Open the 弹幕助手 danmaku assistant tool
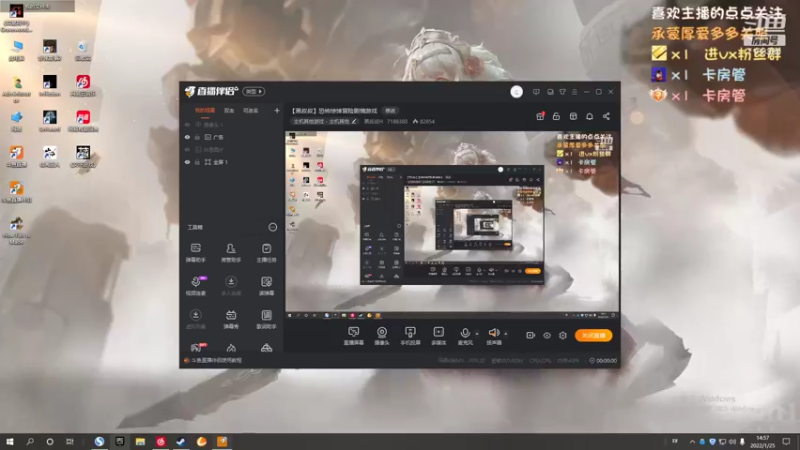This screenshot has width=800, height=450. point(195,252)
